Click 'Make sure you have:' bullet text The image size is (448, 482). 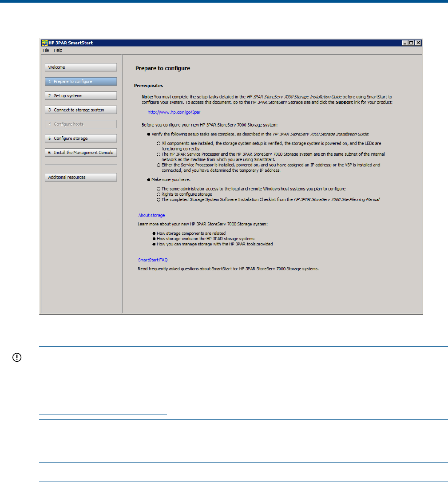pyautogui.click(x=171, y=179)
